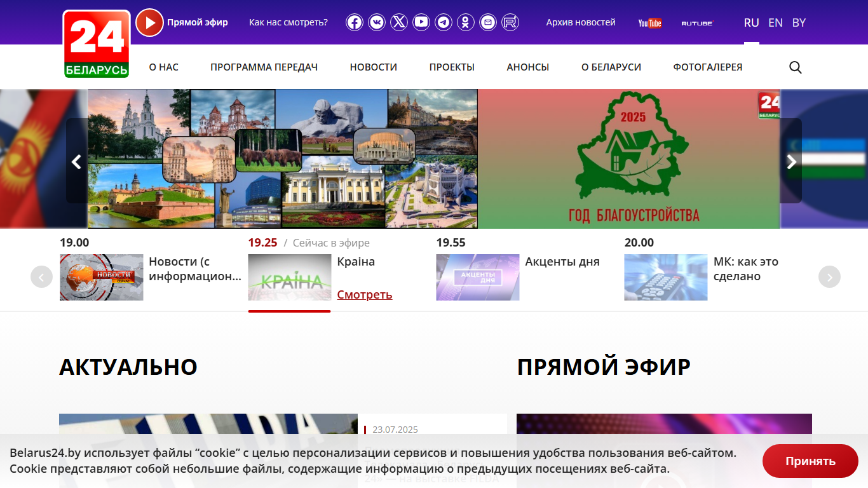Click the 23.07.2025 news date
This screenshot has width=868, height=488.
(x=395, y=430)
